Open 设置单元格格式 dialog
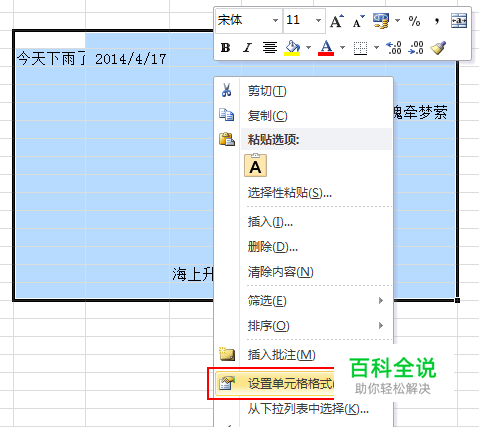 [x=275, y=383]
